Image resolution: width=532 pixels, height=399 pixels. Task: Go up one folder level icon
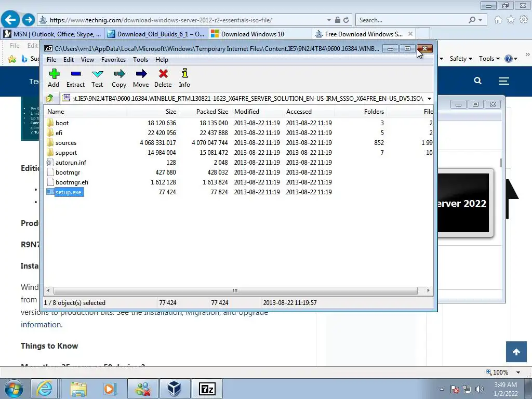[x=50, y=98]
